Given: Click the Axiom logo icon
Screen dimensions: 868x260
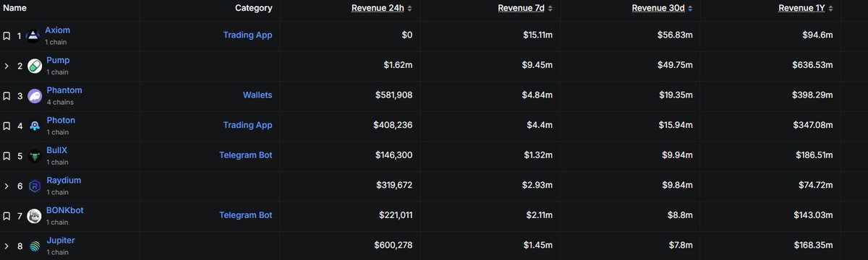Looking at the screenshot, I should click(34, 36).
